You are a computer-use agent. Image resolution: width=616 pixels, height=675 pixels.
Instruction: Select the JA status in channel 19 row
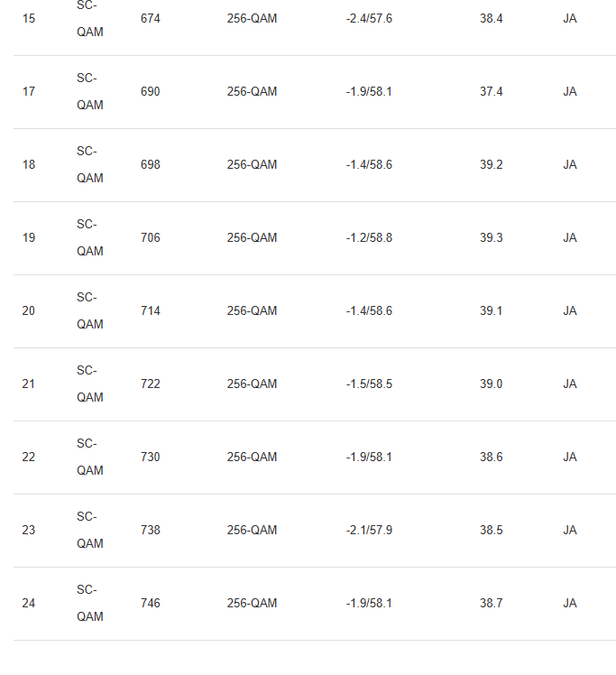tap(570, 238)
